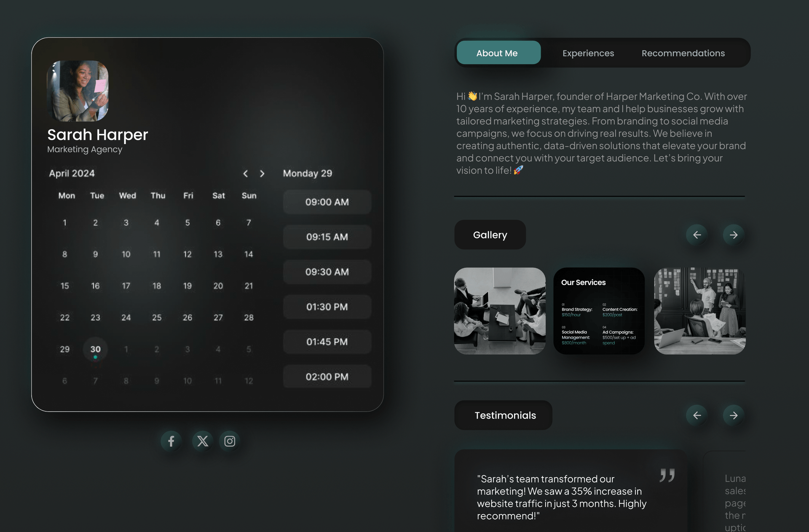This screenshot has width=809, height=532.
Task: Open the overhead meeting gallery photo
Action: (x=500, y=311)
